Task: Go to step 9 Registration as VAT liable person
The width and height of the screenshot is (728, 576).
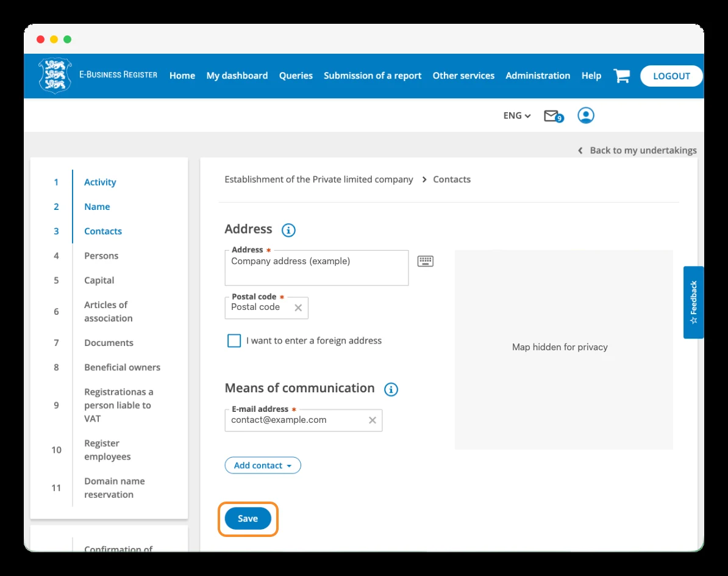Action: pyautogui.click(x=118, y=405)
